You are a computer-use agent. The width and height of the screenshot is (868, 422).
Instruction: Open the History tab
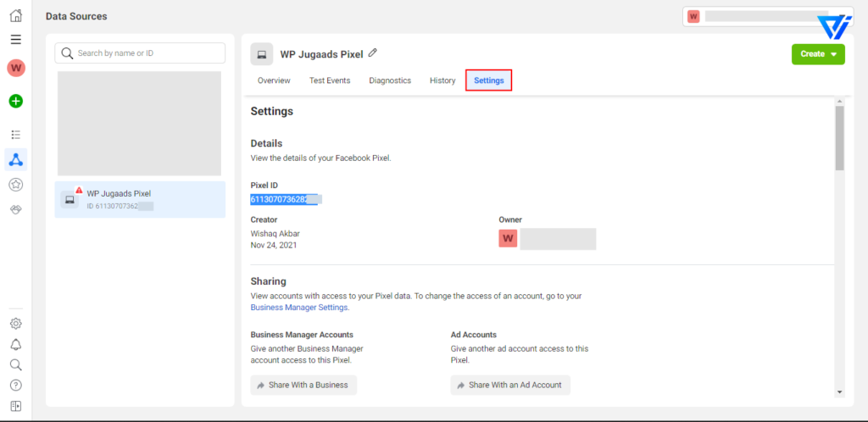442,81
